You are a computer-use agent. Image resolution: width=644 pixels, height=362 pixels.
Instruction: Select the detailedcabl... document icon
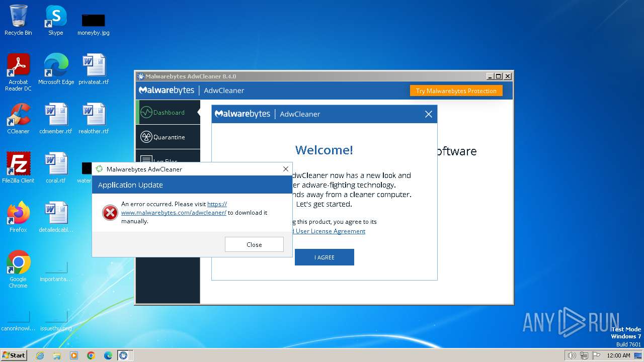56,217
